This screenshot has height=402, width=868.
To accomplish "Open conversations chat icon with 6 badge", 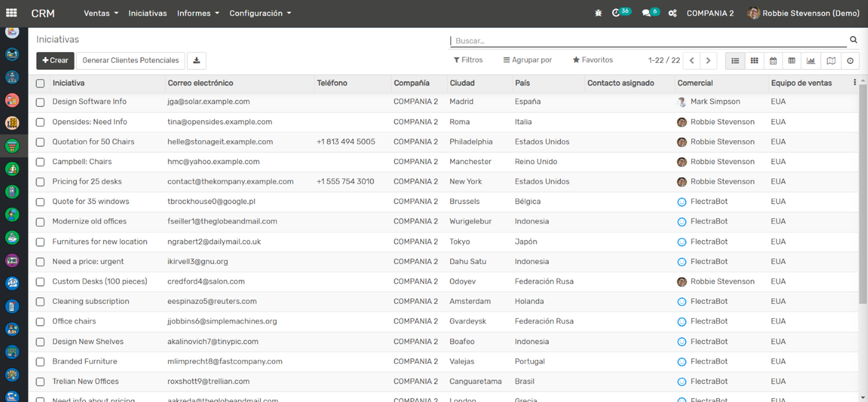I will tap(646, 13).
